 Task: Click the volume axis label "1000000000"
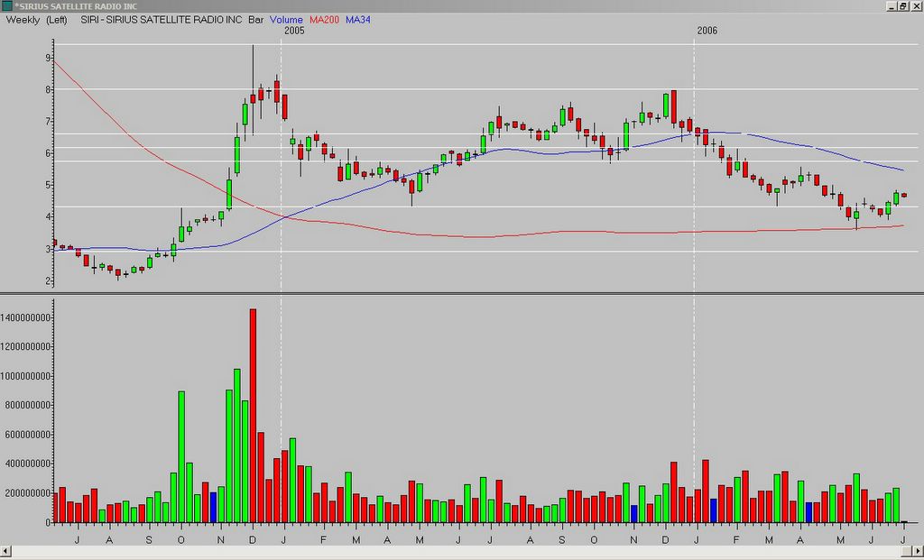[x=25, y=376]
